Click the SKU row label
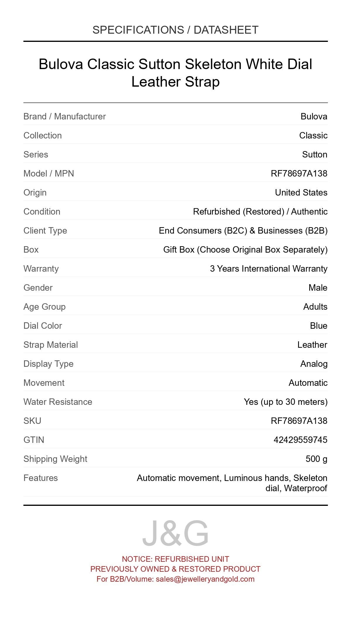 pyautogui.click(x=32, y=421)
